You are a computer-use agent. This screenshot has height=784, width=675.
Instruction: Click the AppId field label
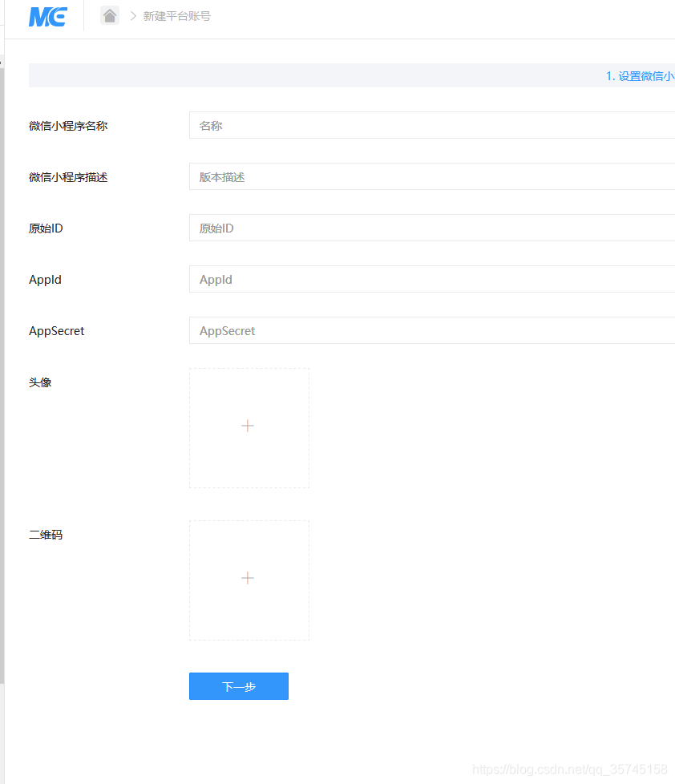pyautogui.click(x=45, y=280)
